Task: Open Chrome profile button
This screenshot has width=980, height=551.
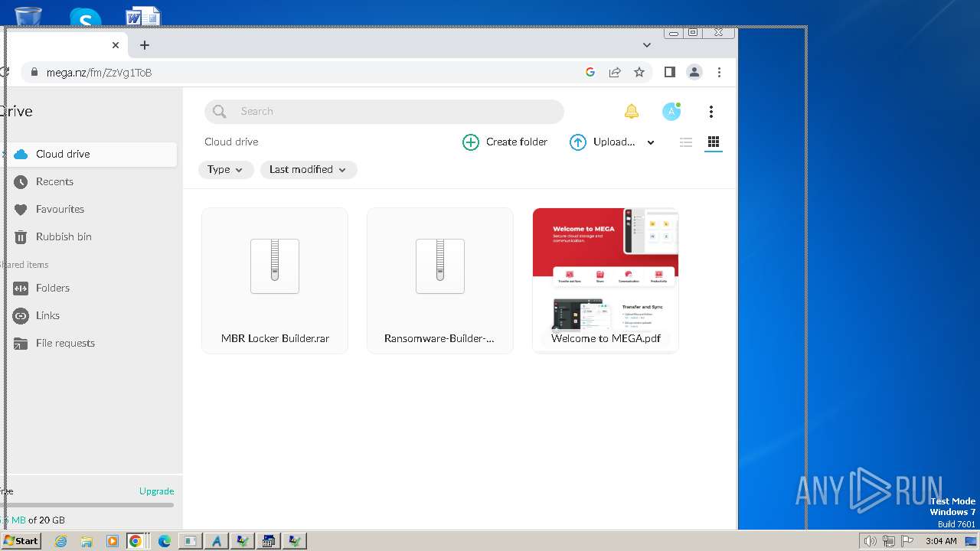Action: 694,72
